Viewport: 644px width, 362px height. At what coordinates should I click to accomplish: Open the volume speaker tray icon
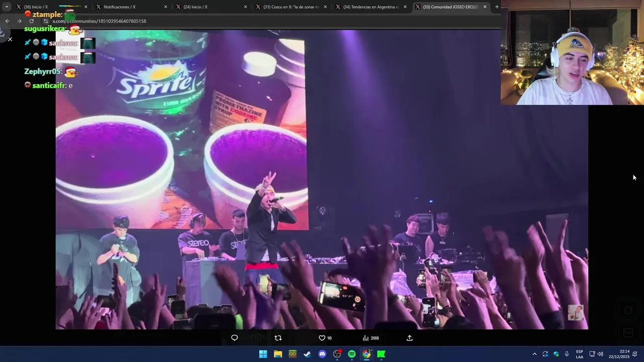click(600, 354)
